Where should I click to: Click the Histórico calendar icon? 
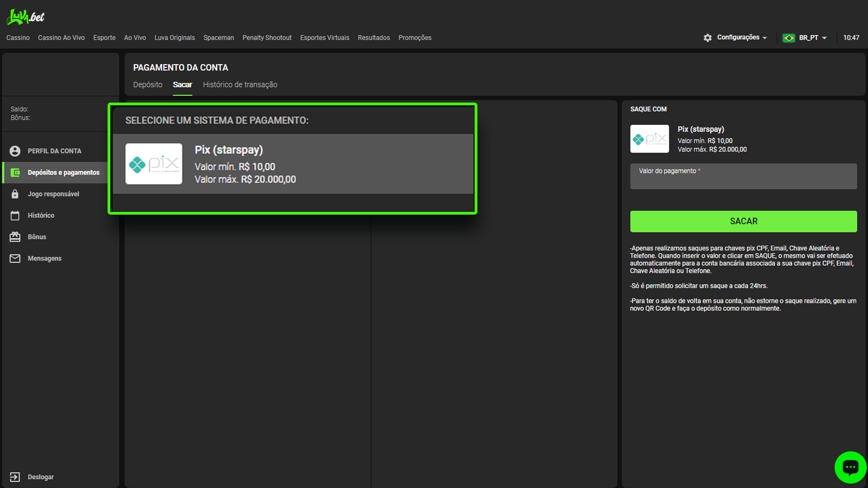tap(15, 216)
